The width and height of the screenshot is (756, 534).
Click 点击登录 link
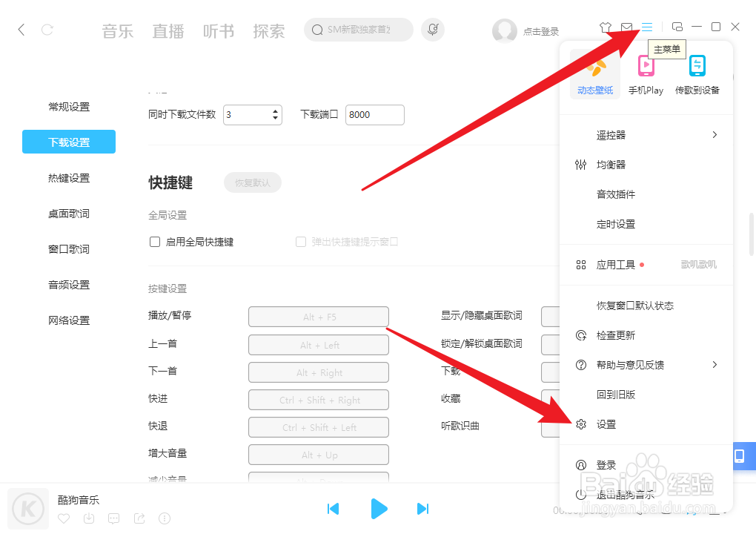click(541, 32)
